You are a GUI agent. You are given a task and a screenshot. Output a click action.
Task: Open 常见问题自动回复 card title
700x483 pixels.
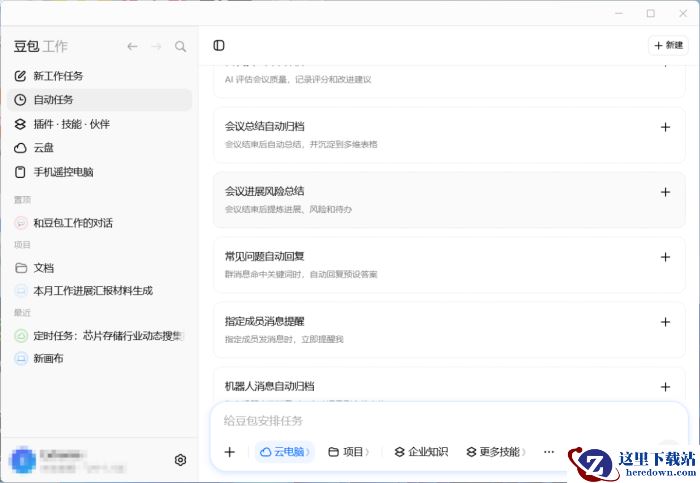click(x=264, y=256)
